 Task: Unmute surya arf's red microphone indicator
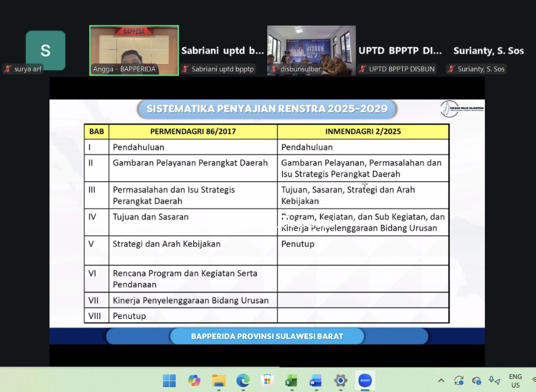(6, 69)
